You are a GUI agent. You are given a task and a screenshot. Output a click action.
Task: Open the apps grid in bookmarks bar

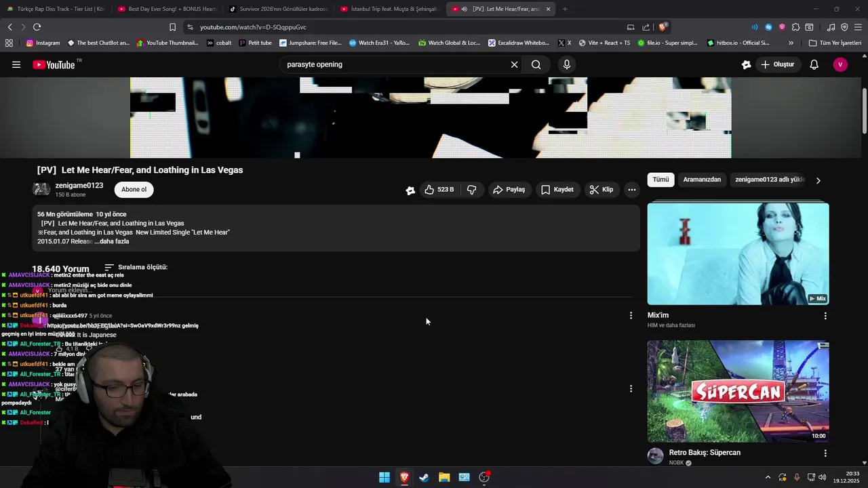[x=9, y=43]
